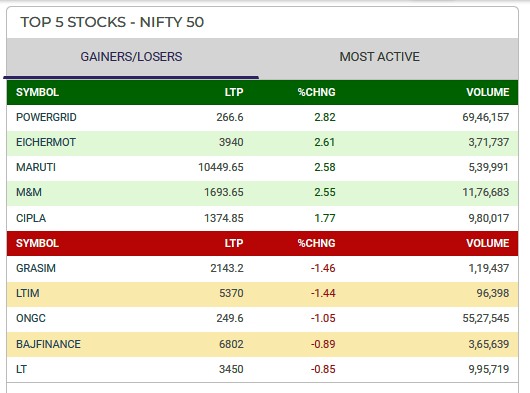Click ONGC volume 55,27,545
The image size is (530, 393).
click(x=486, y=318)
